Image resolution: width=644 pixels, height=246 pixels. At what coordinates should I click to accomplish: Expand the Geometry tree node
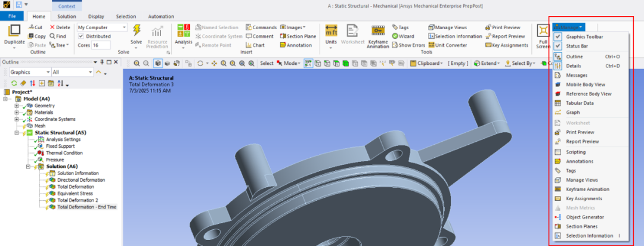pyautogui.click(x=17, y=106)
